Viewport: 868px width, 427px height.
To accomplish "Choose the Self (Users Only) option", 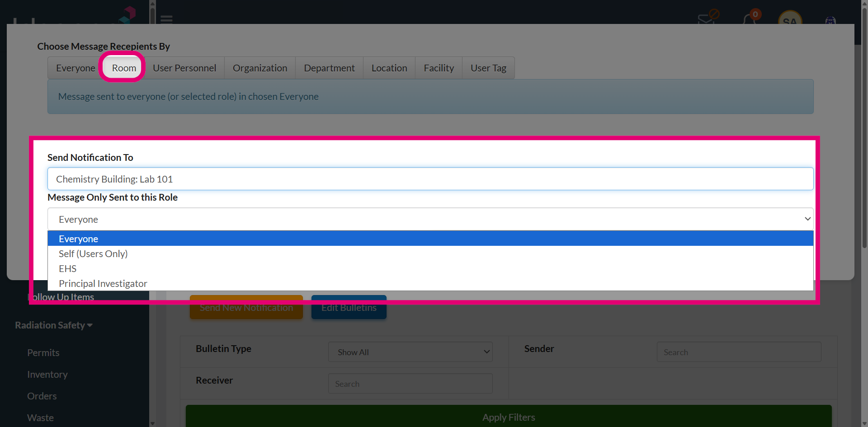I will pyautogui.click(x=430, y=253).
